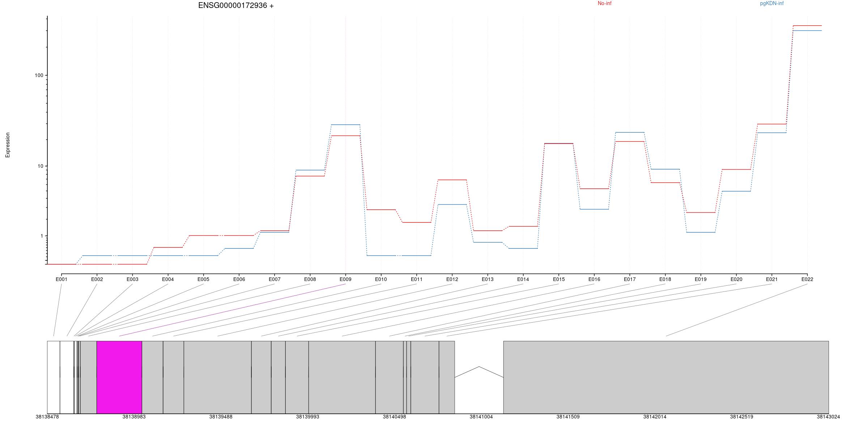
Task: Select exon label E004
Action: tap(168, 279)
